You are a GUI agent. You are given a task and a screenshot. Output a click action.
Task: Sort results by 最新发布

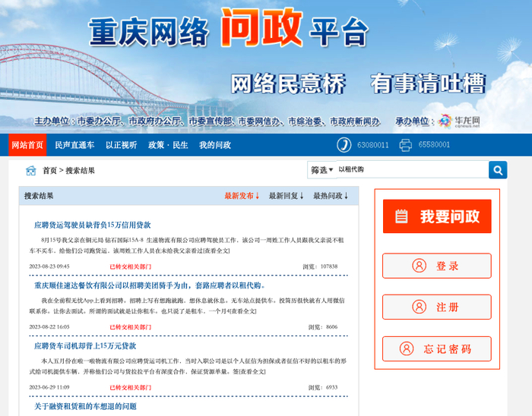pos(242,196)
